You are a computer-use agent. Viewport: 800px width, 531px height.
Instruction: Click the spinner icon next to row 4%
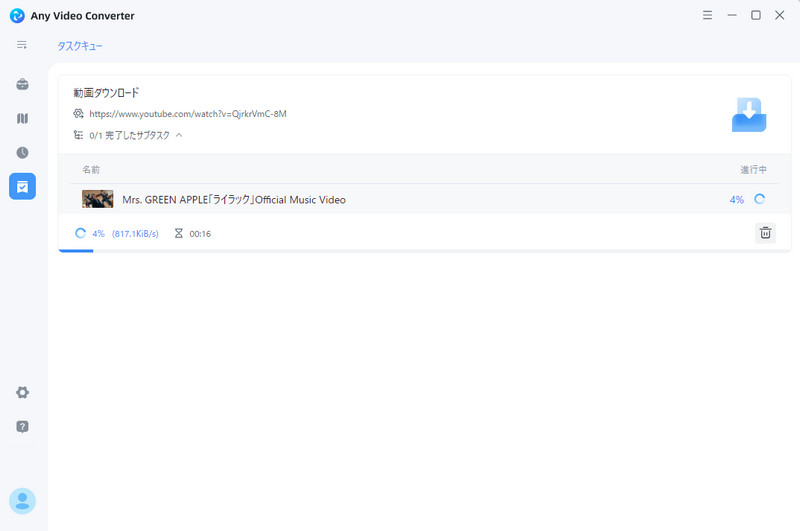760,199
